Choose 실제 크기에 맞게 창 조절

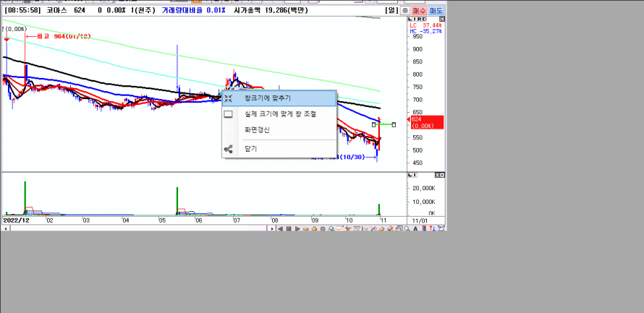280,113
